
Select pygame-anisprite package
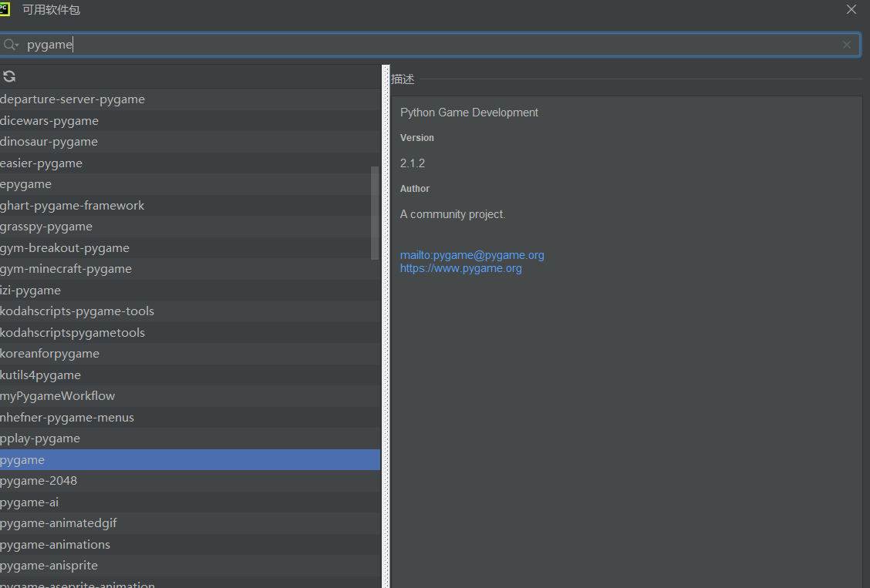191,566
